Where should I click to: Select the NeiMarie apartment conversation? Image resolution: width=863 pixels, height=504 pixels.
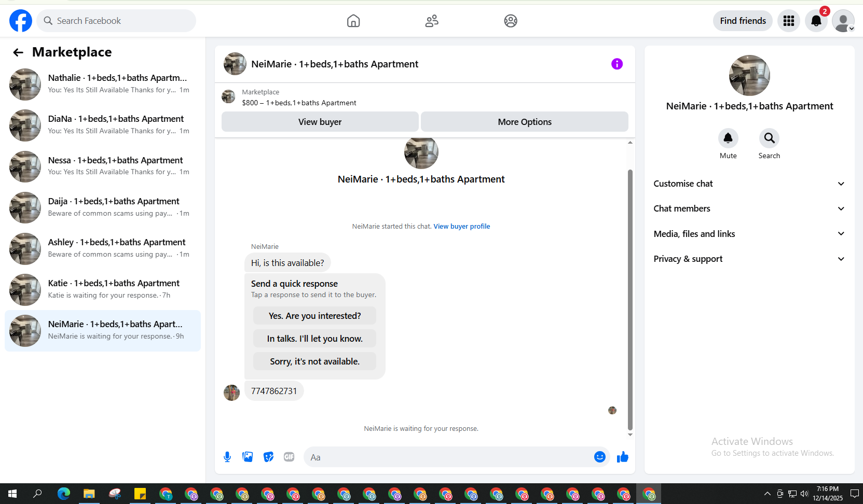[x=103, y=330]
